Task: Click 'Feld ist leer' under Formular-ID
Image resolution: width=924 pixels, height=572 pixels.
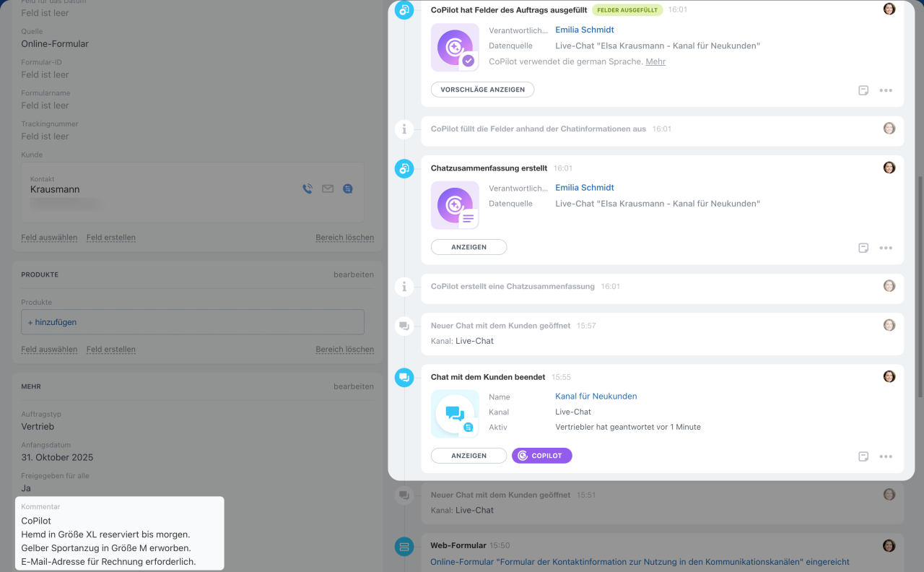Action: coord(45,74)
